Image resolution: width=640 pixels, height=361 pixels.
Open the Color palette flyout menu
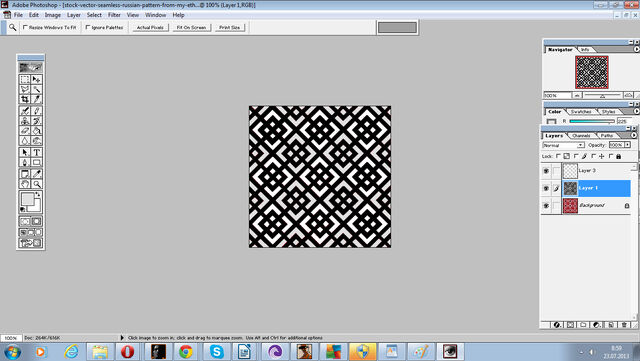636,111
